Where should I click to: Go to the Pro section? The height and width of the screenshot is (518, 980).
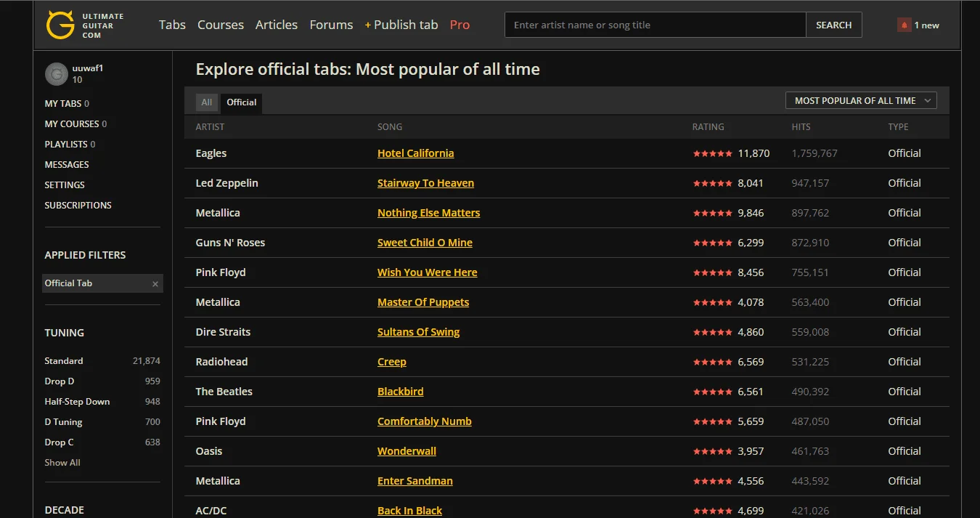click(460, 25)
